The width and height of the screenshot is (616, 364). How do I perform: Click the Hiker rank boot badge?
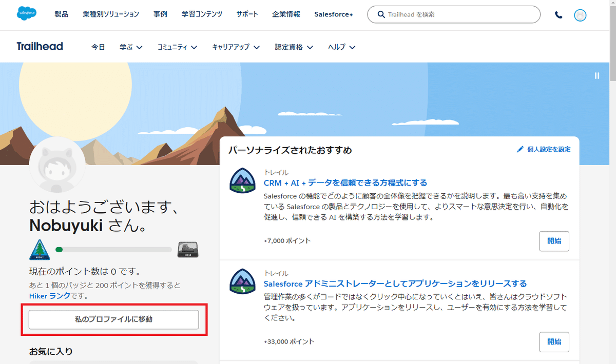[187, 250]
